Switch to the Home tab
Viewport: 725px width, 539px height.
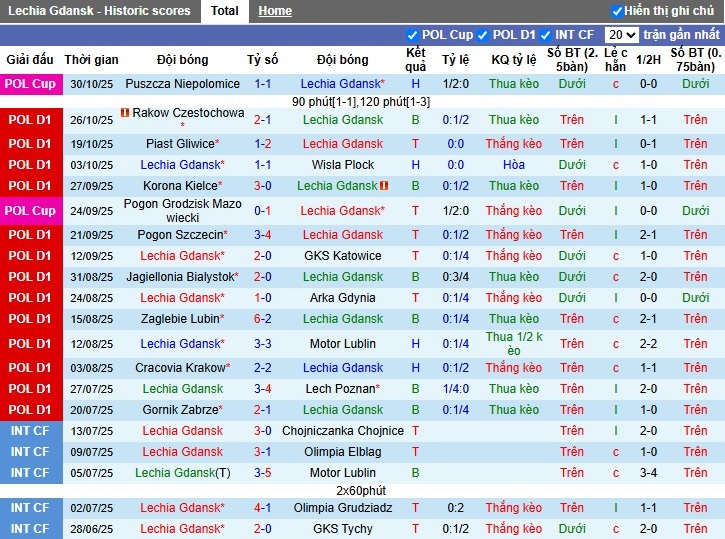(x=275, y=11)
